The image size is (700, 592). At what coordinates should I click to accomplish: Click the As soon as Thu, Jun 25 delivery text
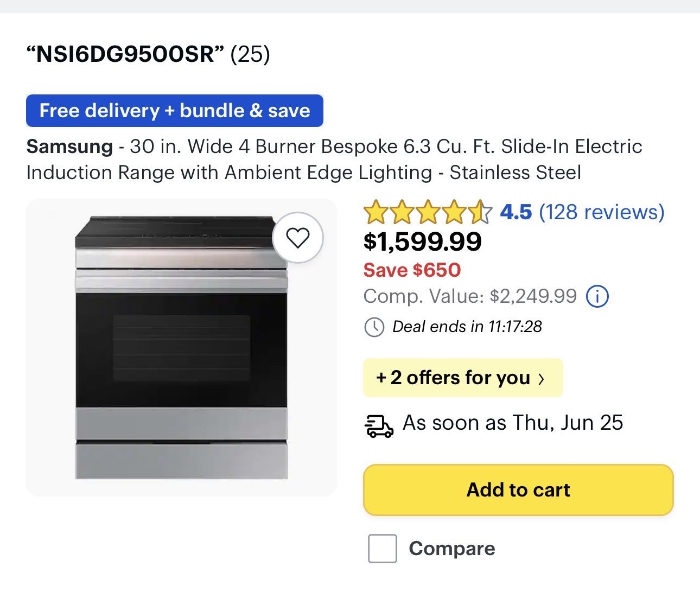[513, 423]
